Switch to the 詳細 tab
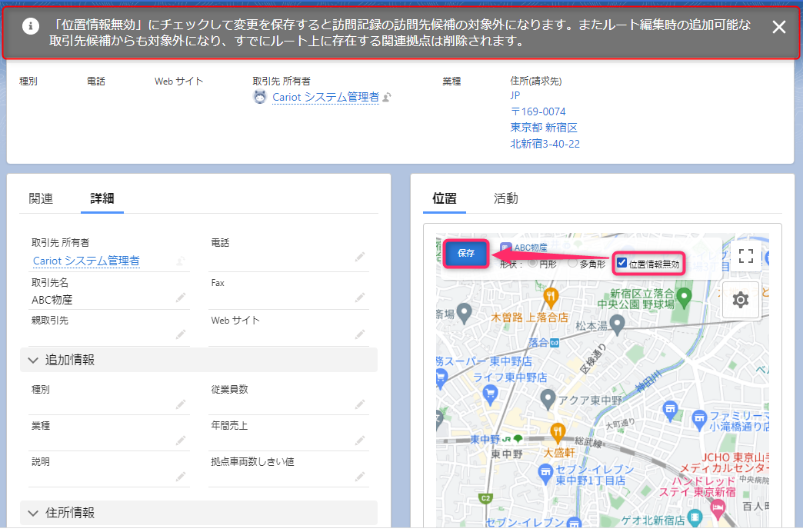The width and height of the screenshot is (803, 532). [102, 198]
